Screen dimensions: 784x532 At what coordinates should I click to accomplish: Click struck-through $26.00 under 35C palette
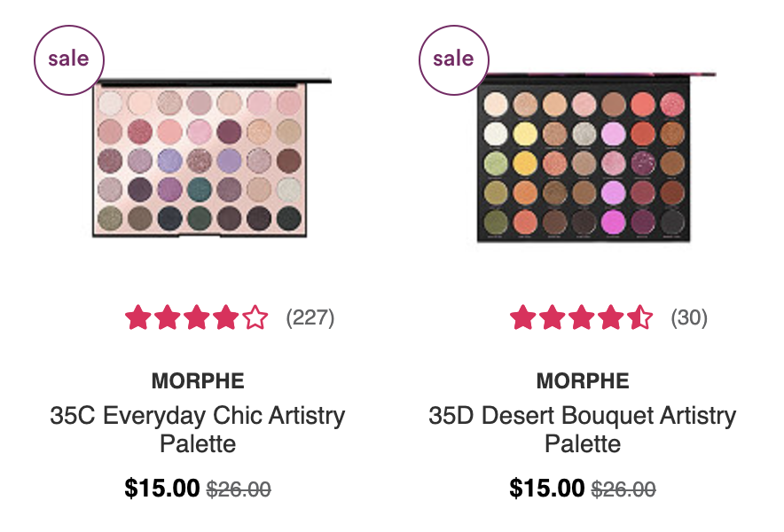pos(239,489)
